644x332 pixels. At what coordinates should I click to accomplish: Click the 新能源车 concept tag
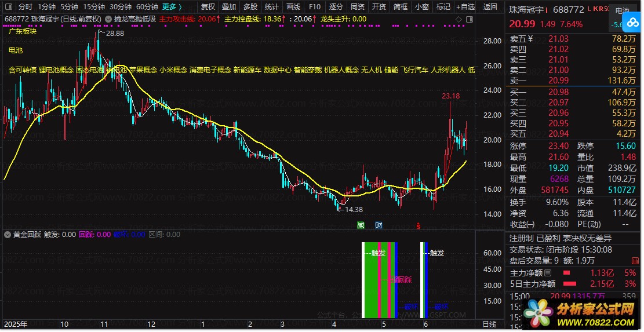248,70
